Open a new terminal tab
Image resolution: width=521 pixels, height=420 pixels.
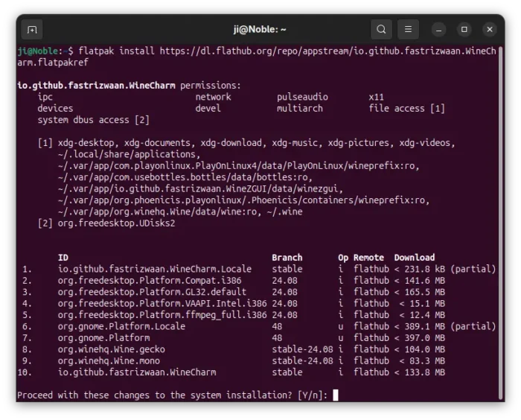click(x=31, y=30)
